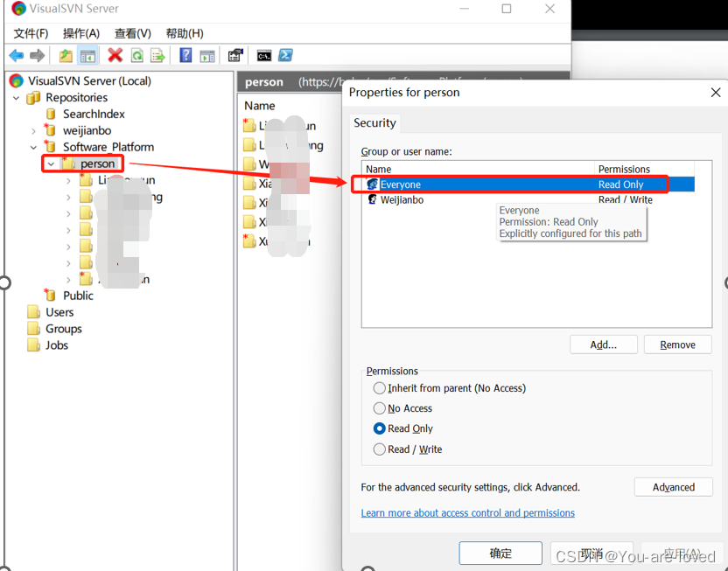728x571 pixels.
Task: Select the Jobs node in tree
Action: click(x=57, y=345)
